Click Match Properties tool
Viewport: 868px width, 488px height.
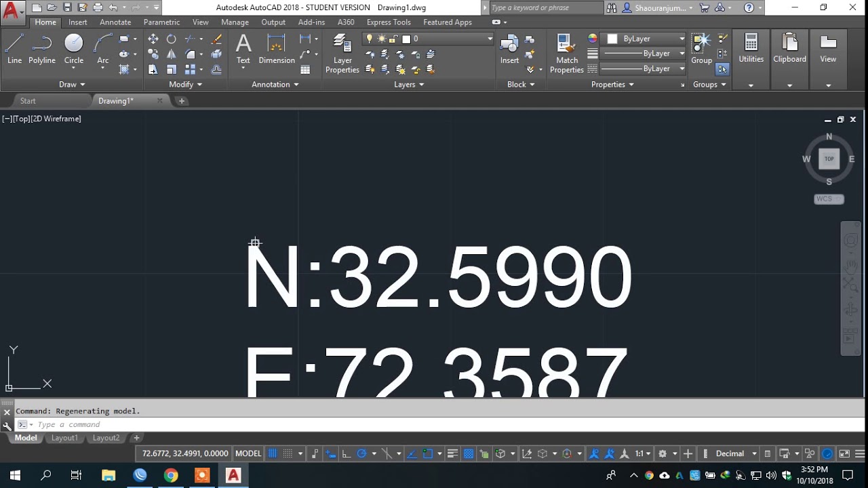pyautogui.click(x=567, y=54)
